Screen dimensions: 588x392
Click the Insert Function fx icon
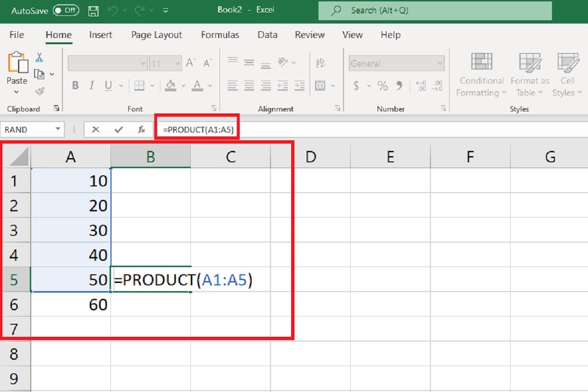pyautogui.click(x=142, y=130)
